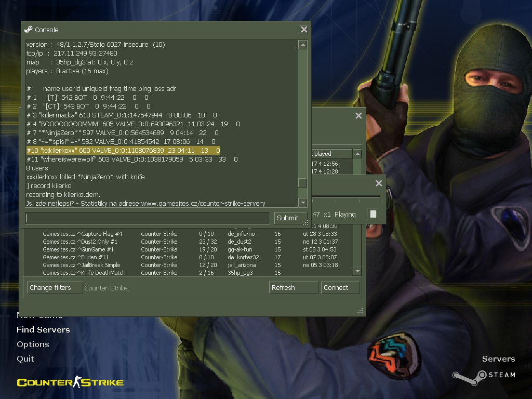Click the gamesites.cz statistics message line

pyautogui.click(x=145, y=203)
